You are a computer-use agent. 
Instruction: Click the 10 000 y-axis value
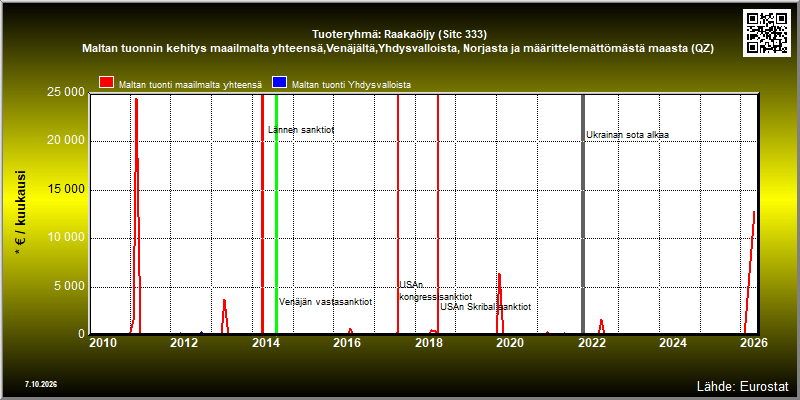pyautogui.click(x=65, y=238)
